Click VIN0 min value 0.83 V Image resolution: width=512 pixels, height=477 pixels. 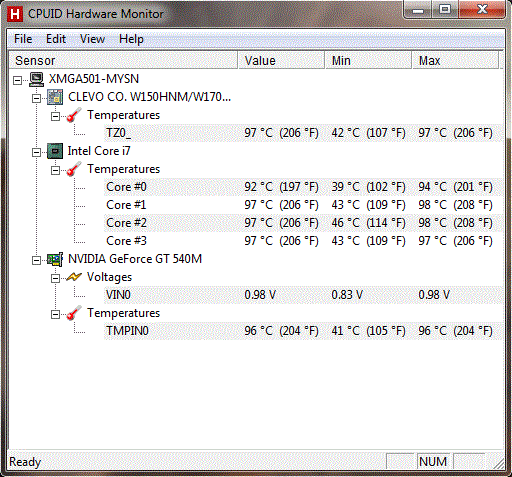pyautogui.click(x=347, y=295)
